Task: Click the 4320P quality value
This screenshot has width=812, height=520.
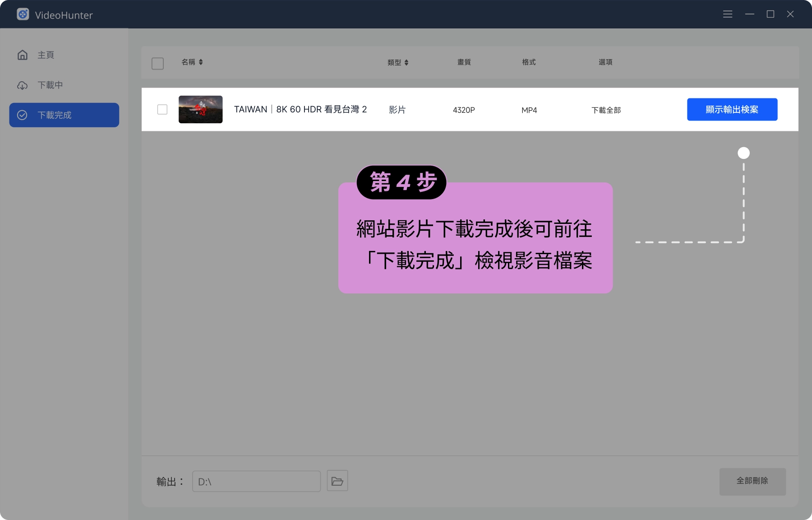Action: (x=464, y=110)
